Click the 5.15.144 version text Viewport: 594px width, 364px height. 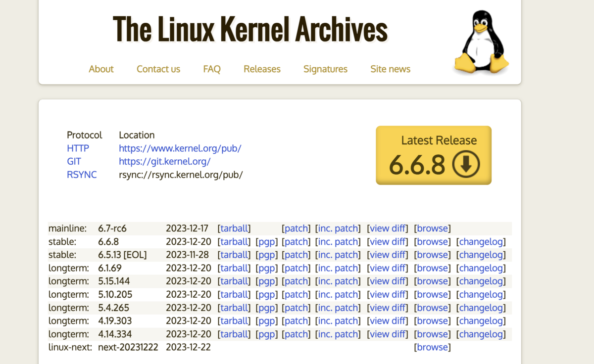click(x=115, y=281)
